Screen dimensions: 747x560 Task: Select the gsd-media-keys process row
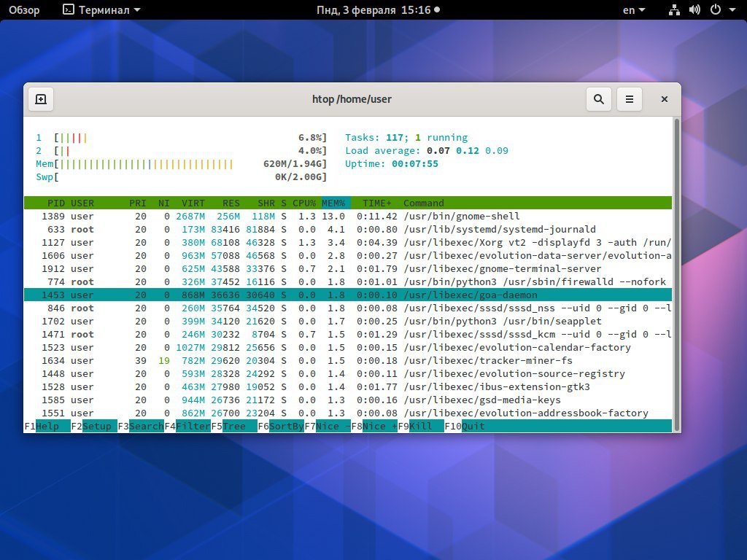[348, 400]
